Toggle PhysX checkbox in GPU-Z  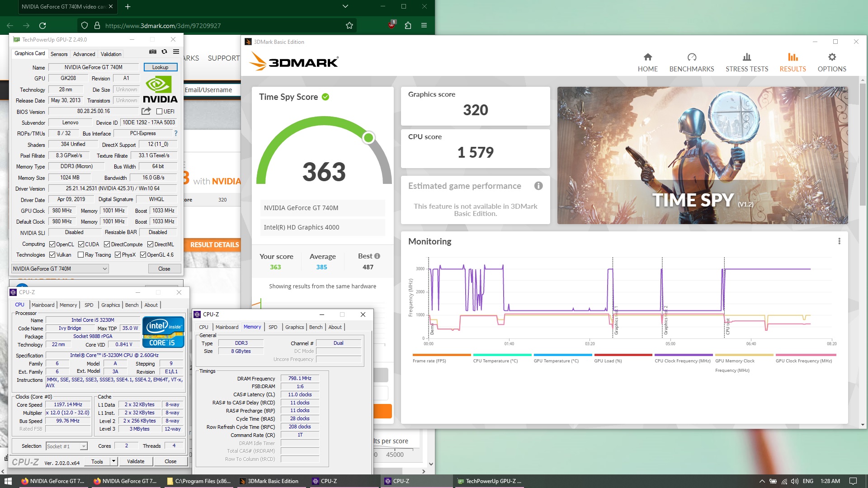118,255
